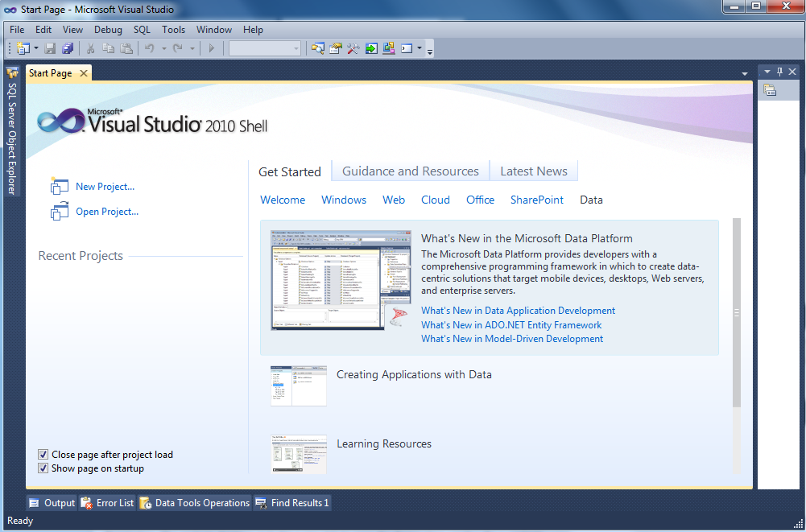This screenshot has width=806, height=532.
Task: Open the document tab list dropdown arrow
Action: (744, 74)
